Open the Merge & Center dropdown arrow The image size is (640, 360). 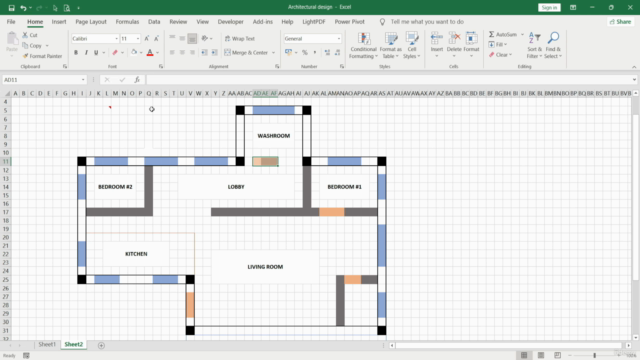coord(273,52)
